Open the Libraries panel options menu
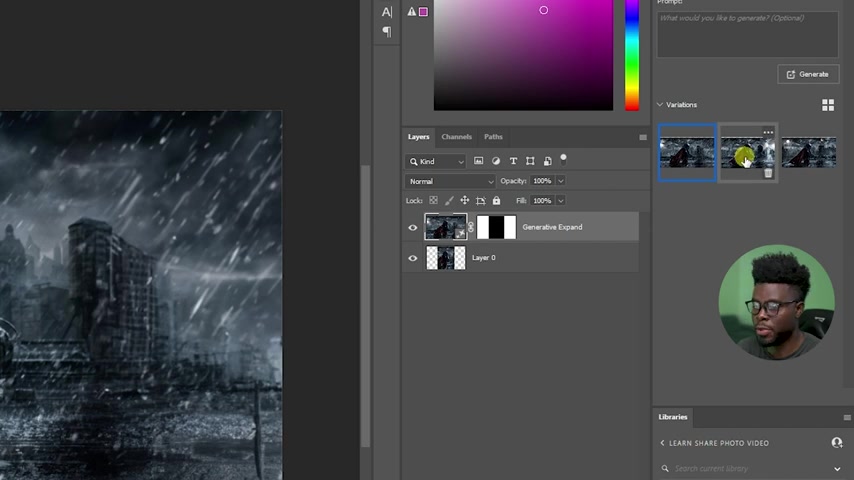This screenshot has width=854, height=480. click(x=847, y=417)
